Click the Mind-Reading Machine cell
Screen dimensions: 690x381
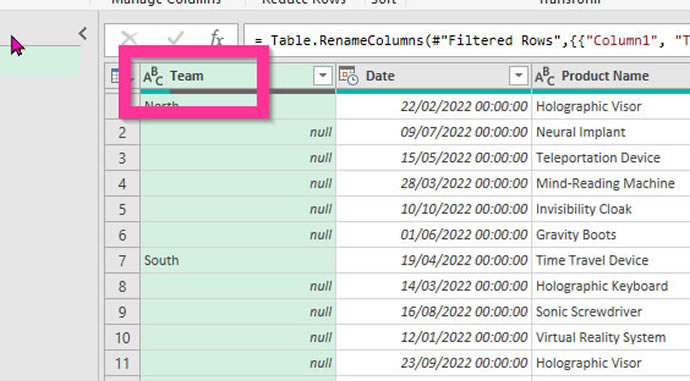[611, 183]
